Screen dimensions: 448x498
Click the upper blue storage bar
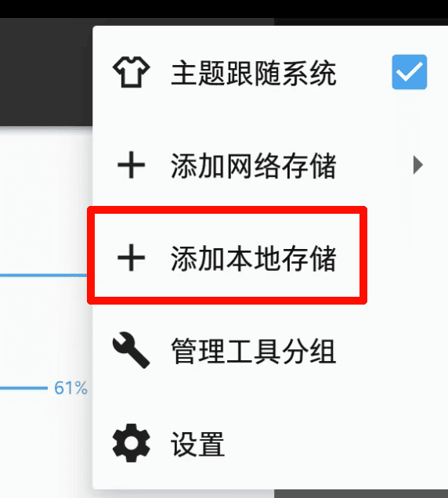click(x=44, y=275)
